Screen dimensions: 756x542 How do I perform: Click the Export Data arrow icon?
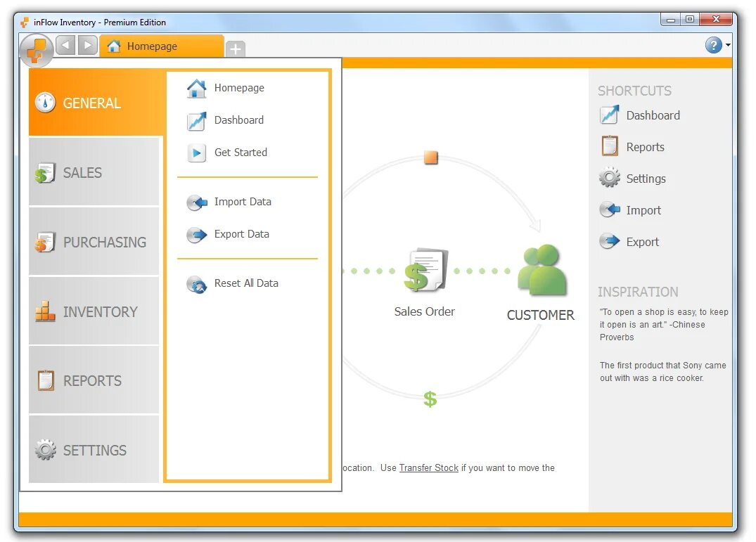click(x=196, y=235)
